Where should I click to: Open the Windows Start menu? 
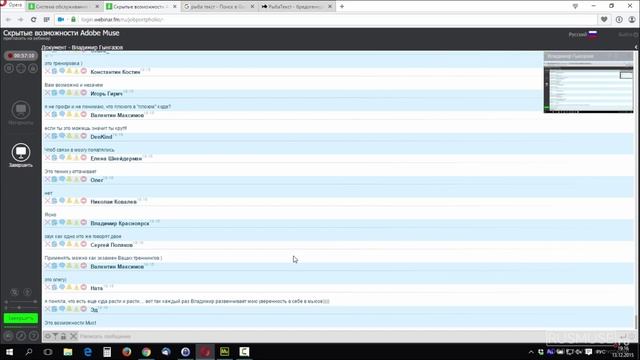click(9, 351)
